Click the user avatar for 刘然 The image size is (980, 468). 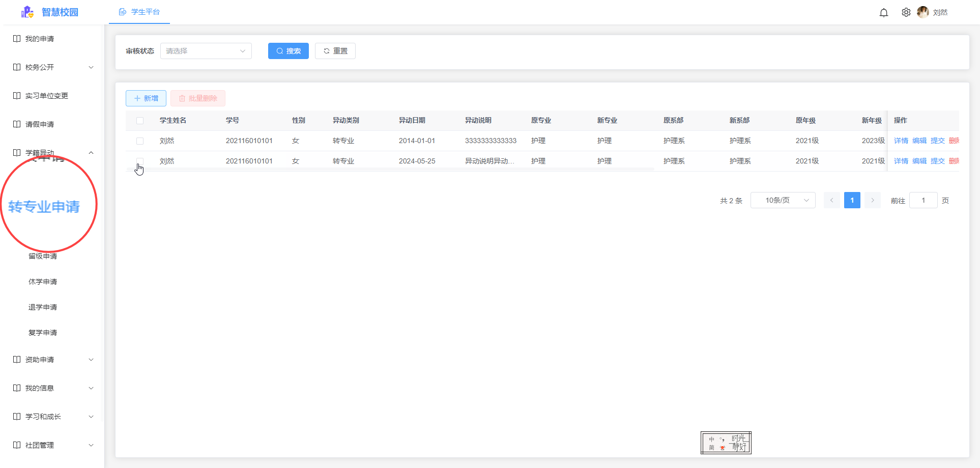[923, 12]
